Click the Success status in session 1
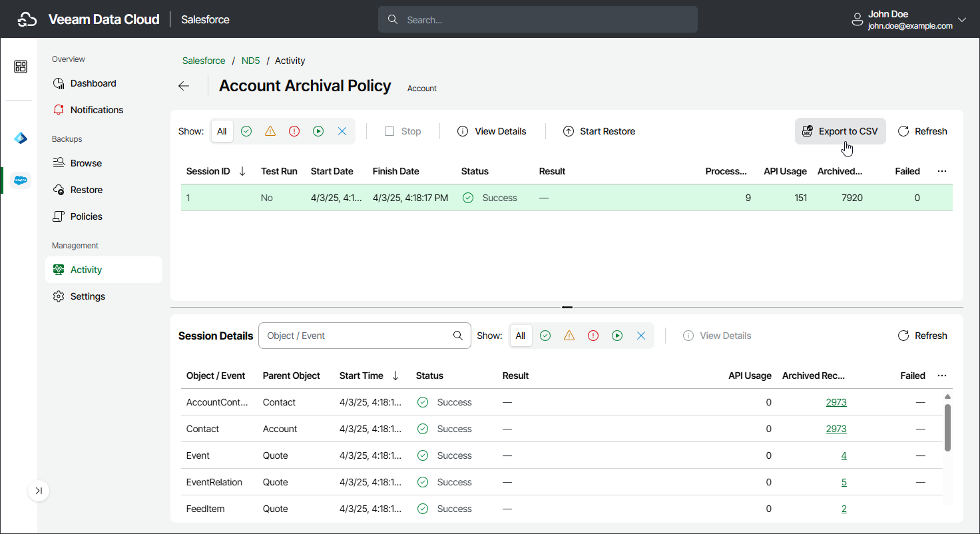The width and height of the screenshot is (980, 534). pyautogui.click(x=489, y=198)
